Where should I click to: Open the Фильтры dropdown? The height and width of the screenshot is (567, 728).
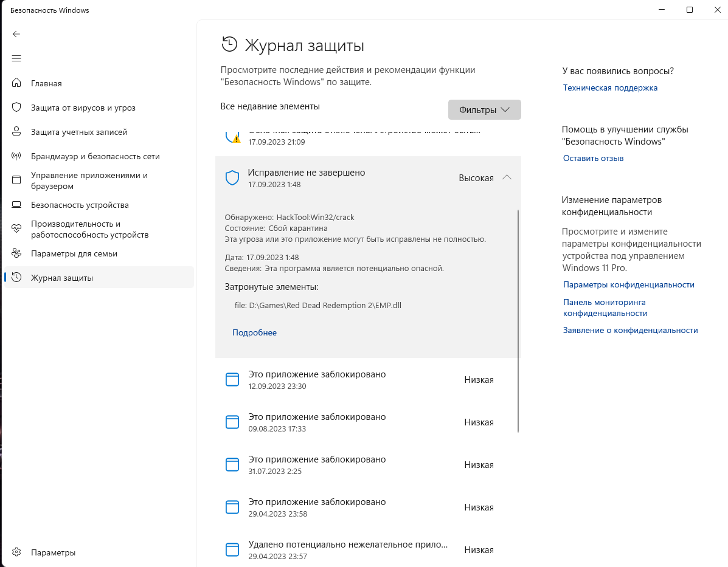coord(484,110)
